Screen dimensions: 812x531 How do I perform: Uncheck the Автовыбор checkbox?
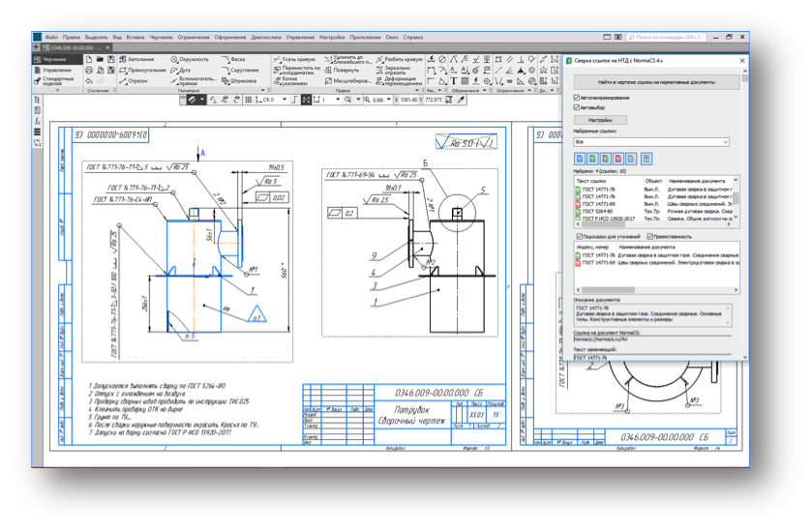(x=577, y=107)
